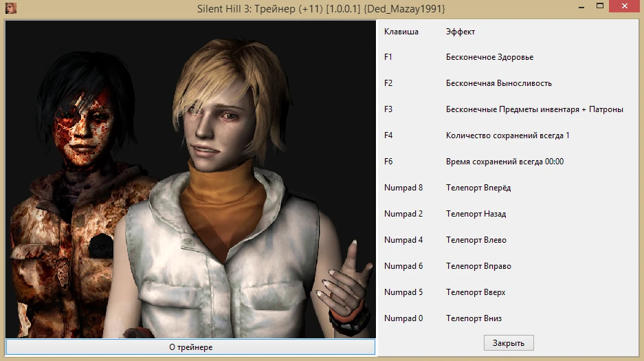Viewport: 644px width, 361px height.
Task: Select the 'Numpad 8' key label
Action: click(x=403, y=188)
